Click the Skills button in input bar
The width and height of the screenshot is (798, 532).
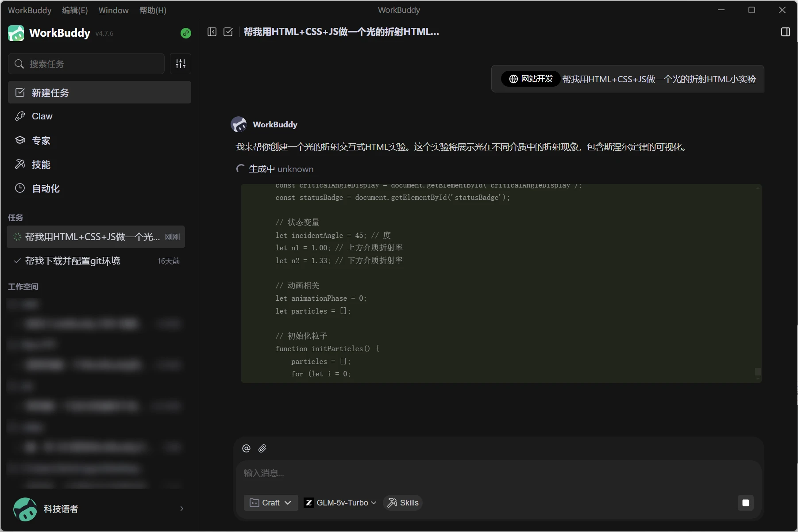pos(403,503)
